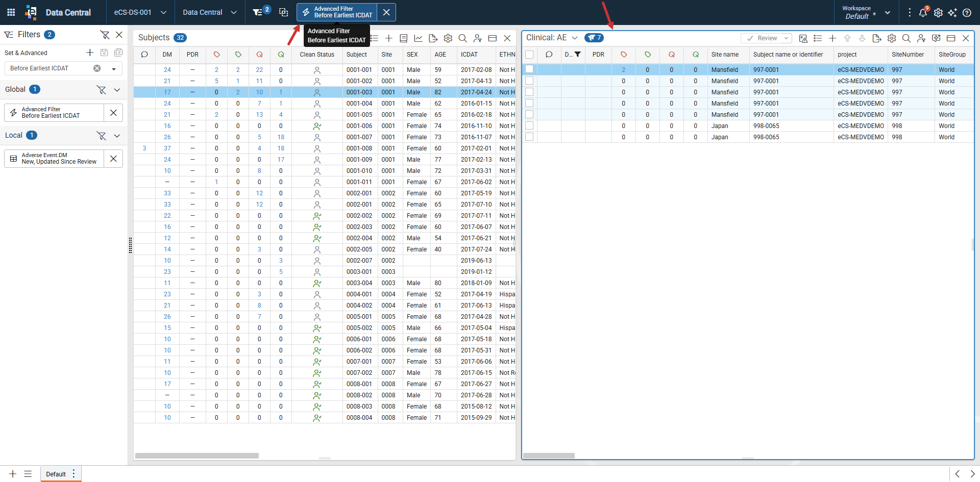980x482 pixels.
Task: Collapse the Local filters section
Action: point(117,136)
